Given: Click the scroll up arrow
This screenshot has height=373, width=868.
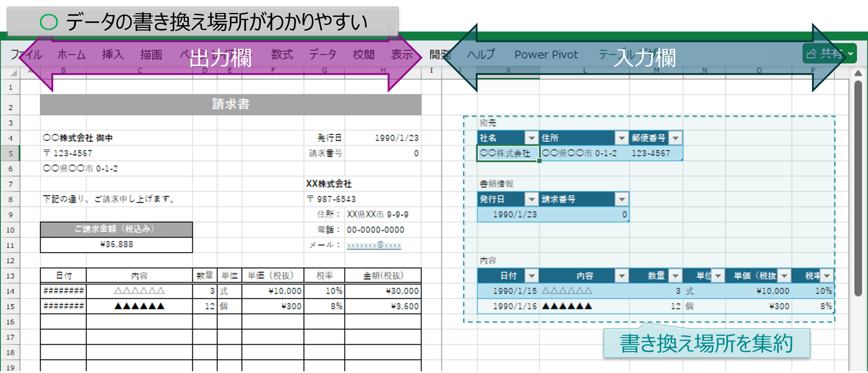Looking at the screenshot, I should tap(858, 73).
